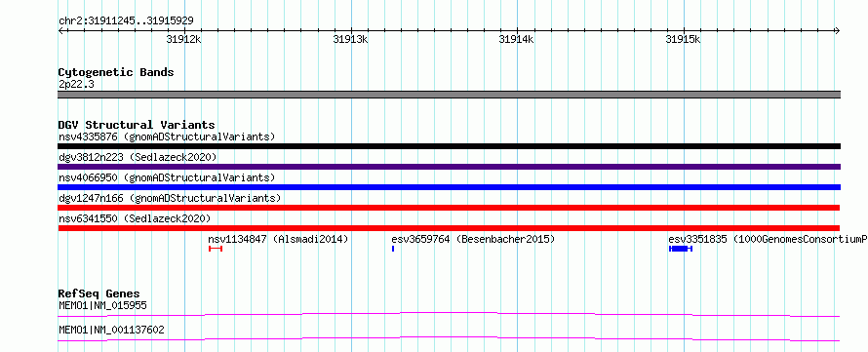The image size is (868, 352).
Task: Click the DGV Structural Variants track title
Action: tap(137, 125)
